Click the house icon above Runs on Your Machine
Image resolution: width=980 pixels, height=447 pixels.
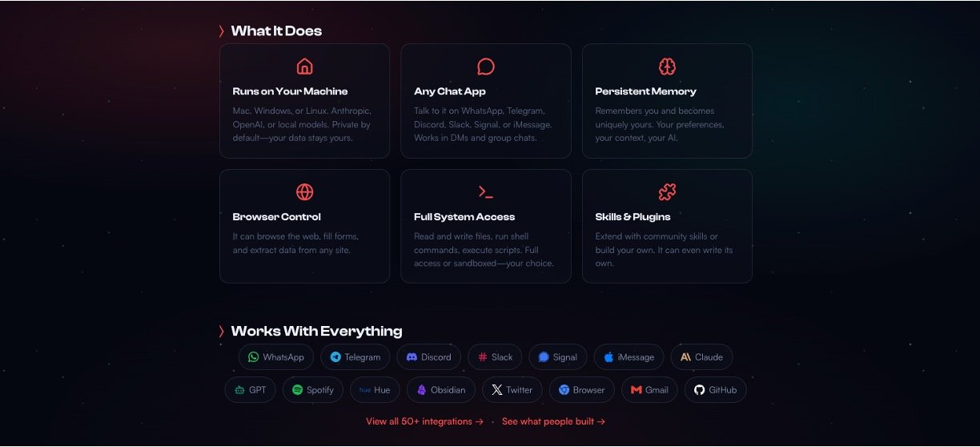coord(304,66)
